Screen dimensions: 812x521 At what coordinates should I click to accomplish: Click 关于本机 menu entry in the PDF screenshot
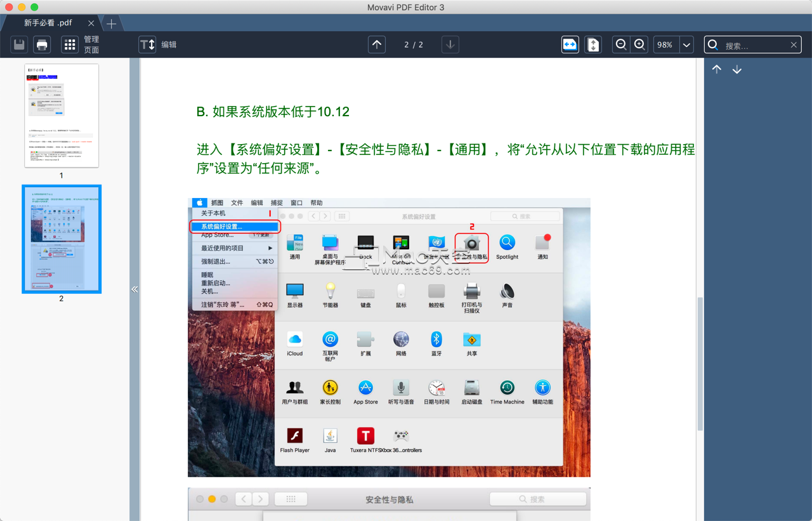click(213, 213)
